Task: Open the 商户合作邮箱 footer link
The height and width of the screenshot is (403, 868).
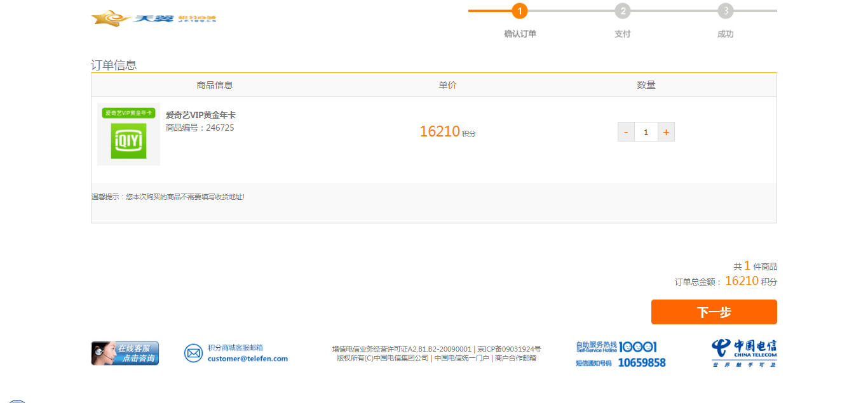Action: [x=515, y=358]
